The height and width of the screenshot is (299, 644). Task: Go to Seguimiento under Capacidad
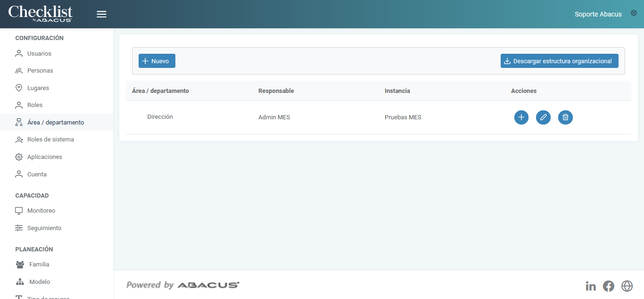[44, 228]
